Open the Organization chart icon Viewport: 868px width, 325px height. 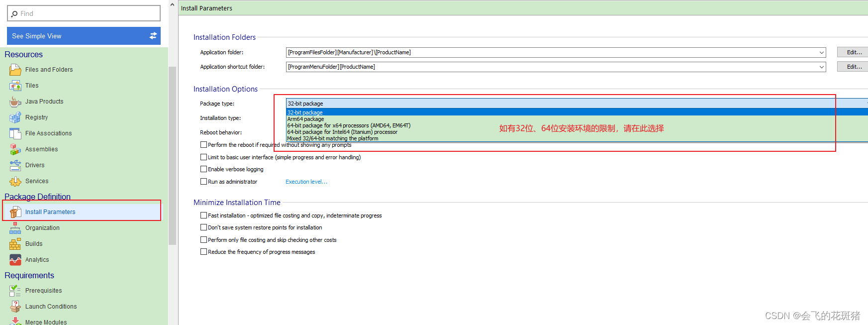[x=15, y=228]
